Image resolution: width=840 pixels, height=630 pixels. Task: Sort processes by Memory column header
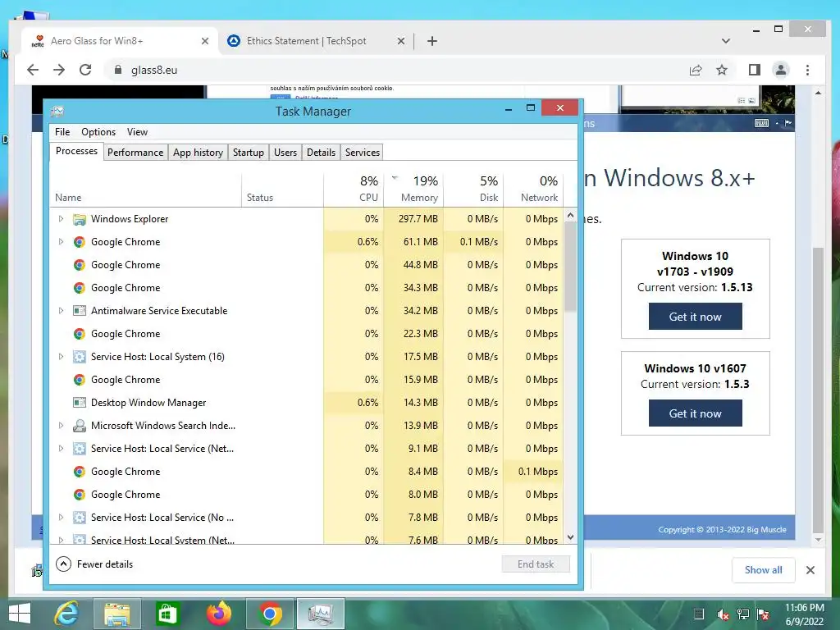[413, 189]
